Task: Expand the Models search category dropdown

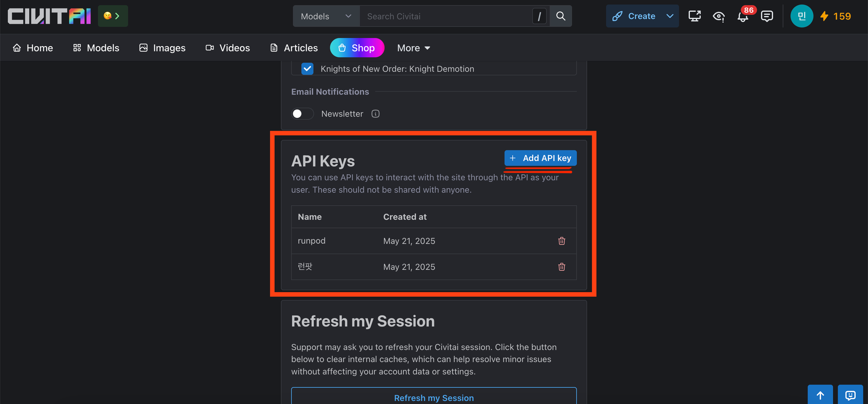Action: pos(326,16)
